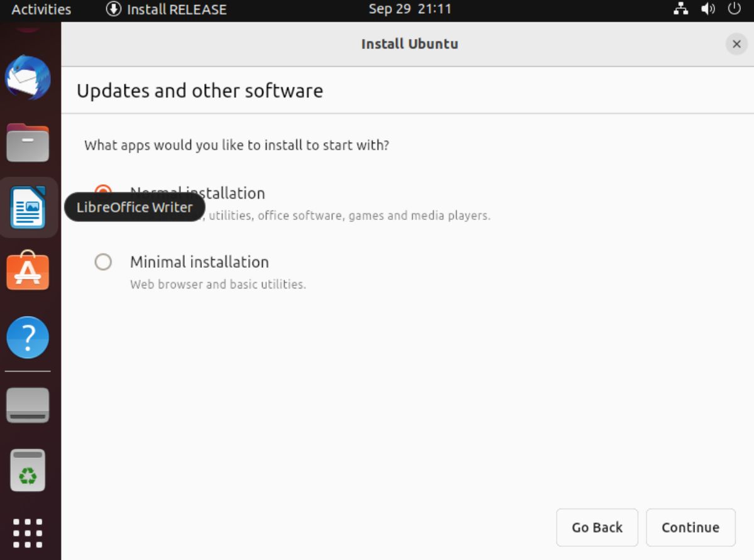This screenshot has height=560, width=754.
Task: Show all applications via the grid icon
Action: [x=28, y=532]
